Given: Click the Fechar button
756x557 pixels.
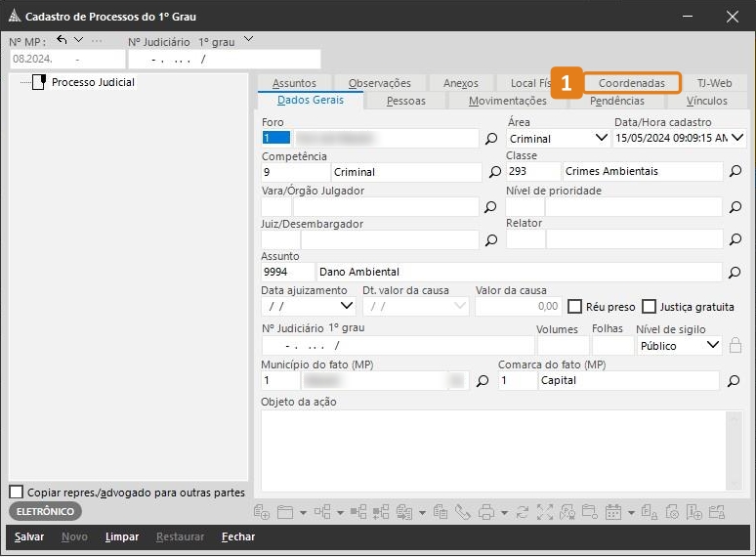Looking at the screenshot, I should point(238,536).
